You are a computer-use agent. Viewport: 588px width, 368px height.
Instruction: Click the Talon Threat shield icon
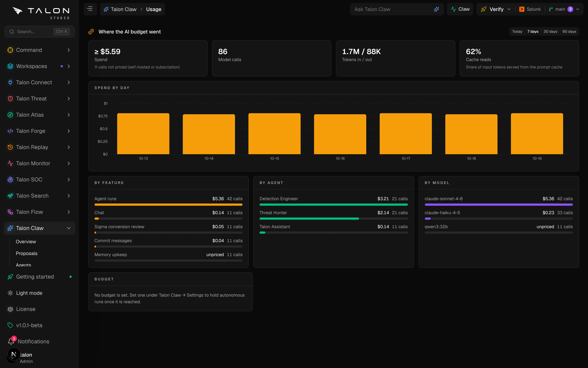(x=10, y=99)
